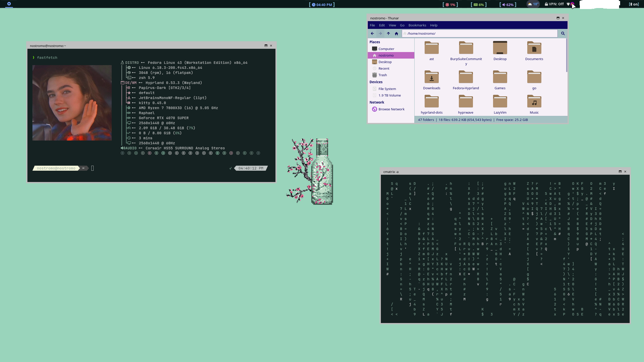Select Trash in the Places sidebar
Viewport: 644px width, 362px height.
[x=382, y=75]
